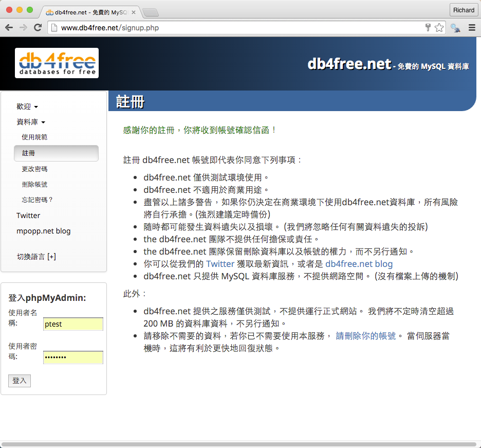Reload the page with the refresh icon
This screenshot has height=448, width=481.
coord(38,28)
